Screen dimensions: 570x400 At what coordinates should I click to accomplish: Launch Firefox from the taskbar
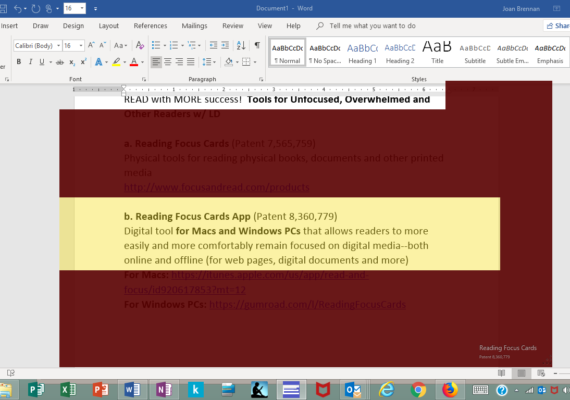[450, 390]
